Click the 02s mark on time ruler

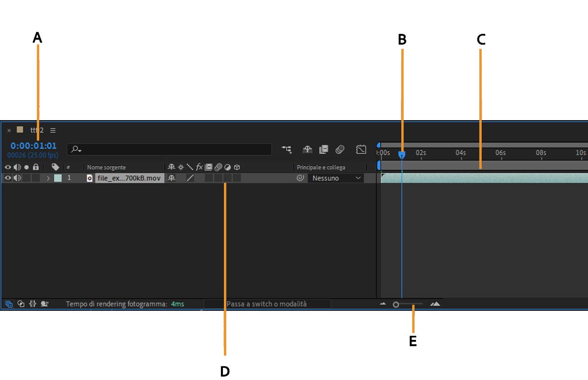coord(421,152)
